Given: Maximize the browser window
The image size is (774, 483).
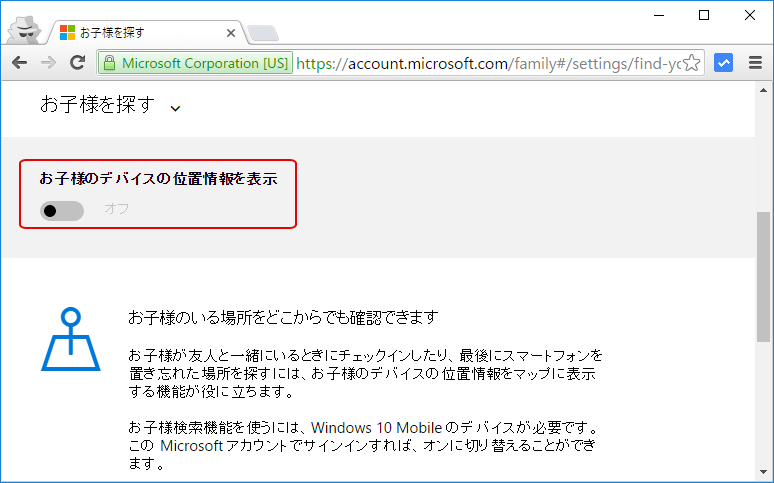Looking at the screenshot, I should (704, 16).
